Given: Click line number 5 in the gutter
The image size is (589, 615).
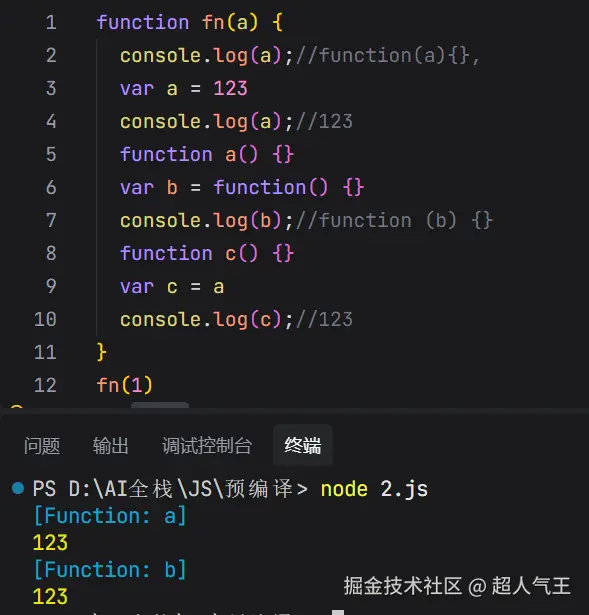Looking at the screenshot, I should (51, 154).
